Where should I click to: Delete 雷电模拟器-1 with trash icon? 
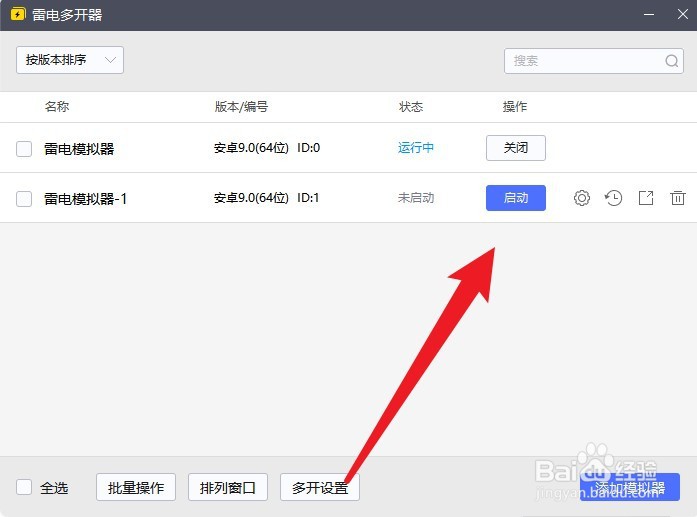click(677, 198)
